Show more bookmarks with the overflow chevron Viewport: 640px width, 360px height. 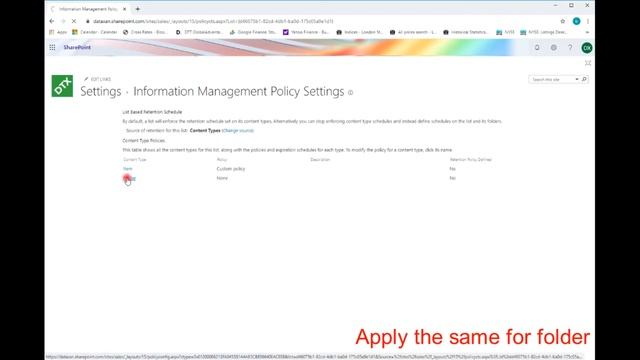coord(587,32)
